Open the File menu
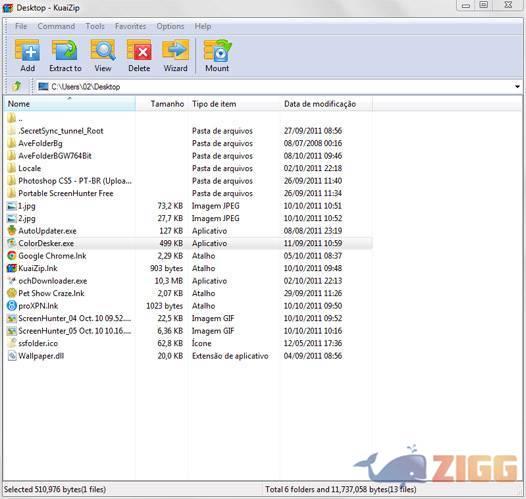This screenshot has height=499, width=526. 21,26
